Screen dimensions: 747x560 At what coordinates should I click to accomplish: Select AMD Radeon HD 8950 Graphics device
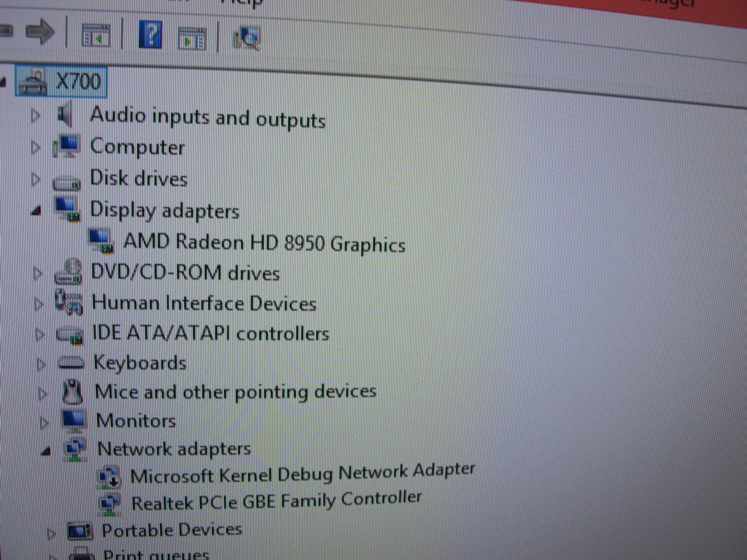pos(263,243)
